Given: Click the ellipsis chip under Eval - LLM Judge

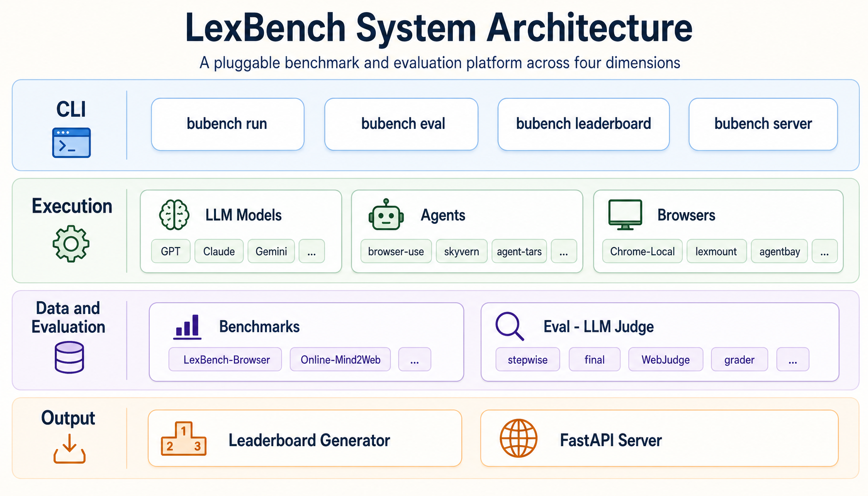Looking at the screenshot, I should pos(792,359).
